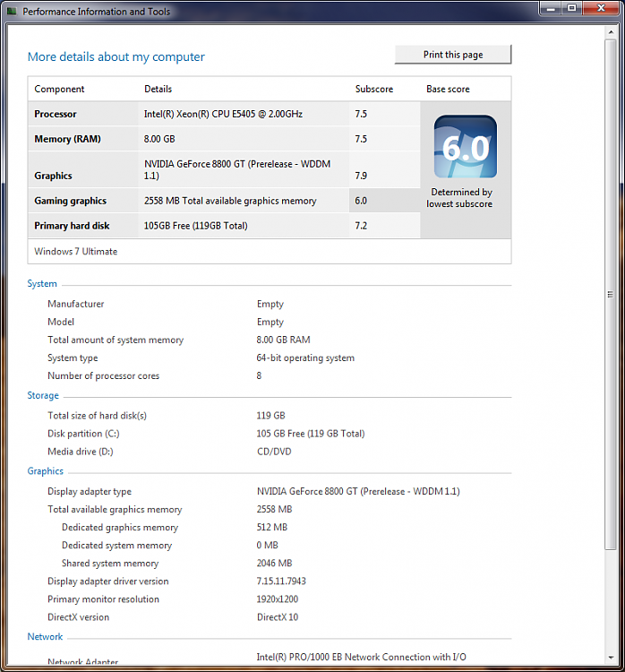
Task: Close the Performance Information and Tools window
Action: 601,8
